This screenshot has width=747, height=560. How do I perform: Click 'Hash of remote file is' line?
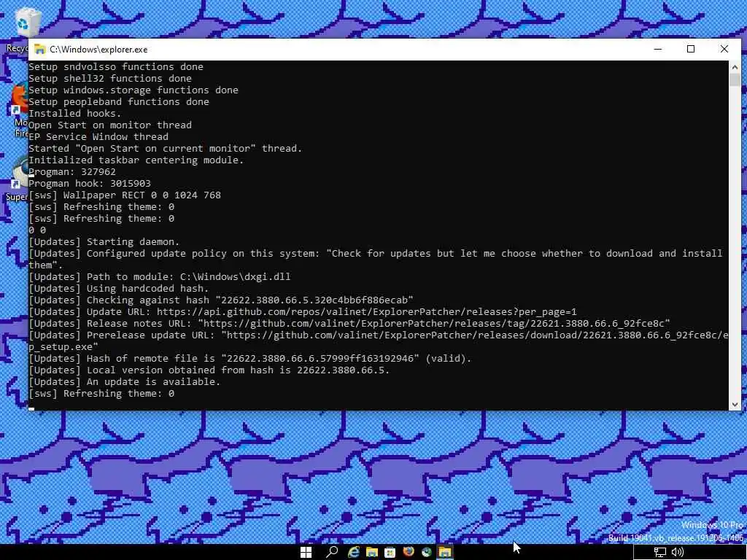(250, 358)
